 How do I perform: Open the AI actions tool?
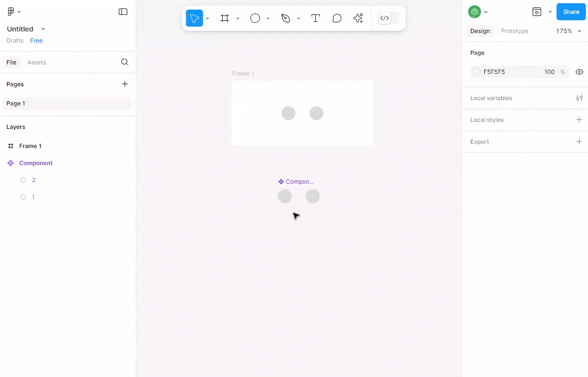[x=358, y=18]
